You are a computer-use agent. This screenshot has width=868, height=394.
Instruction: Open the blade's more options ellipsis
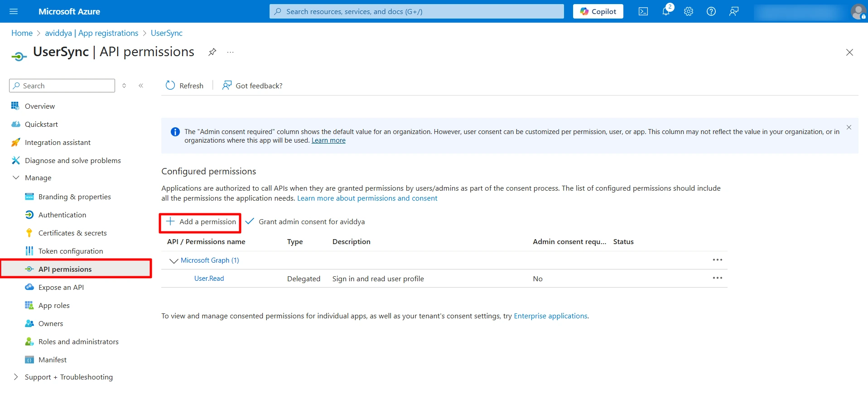[x=230, y=52]
